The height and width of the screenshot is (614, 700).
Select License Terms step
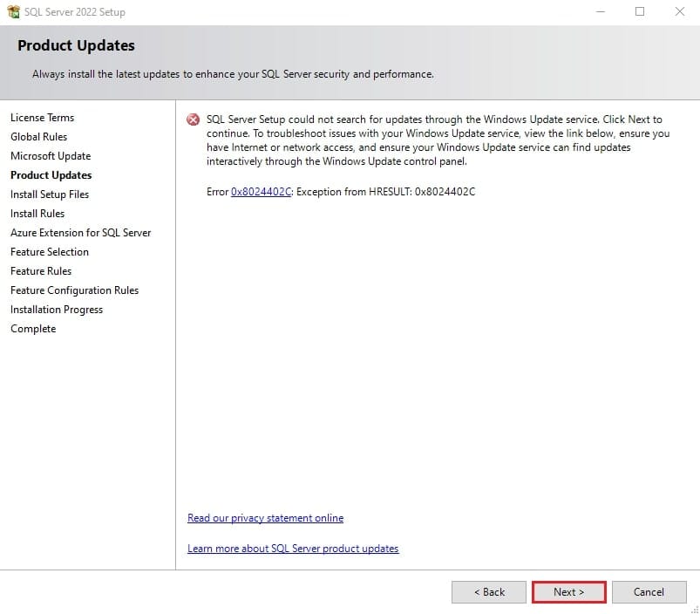pyautogui.click(x=43, y=118)
